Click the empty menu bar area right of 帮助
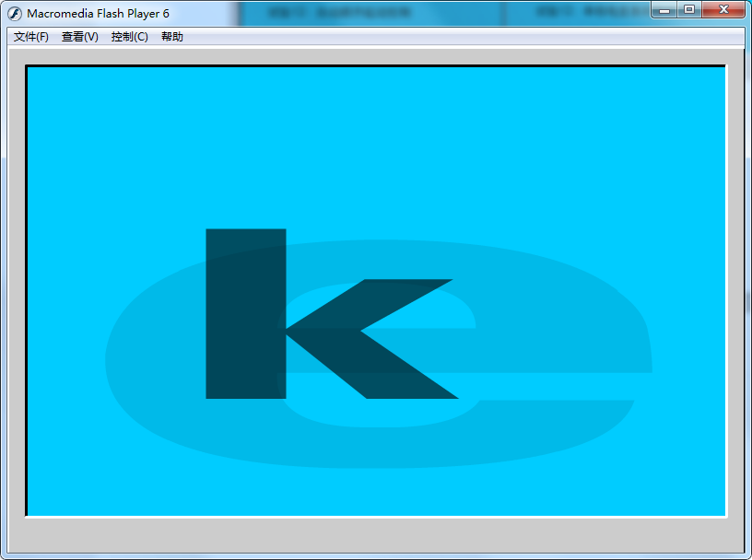Screen dimensions: 752x560 coord(461,37)
